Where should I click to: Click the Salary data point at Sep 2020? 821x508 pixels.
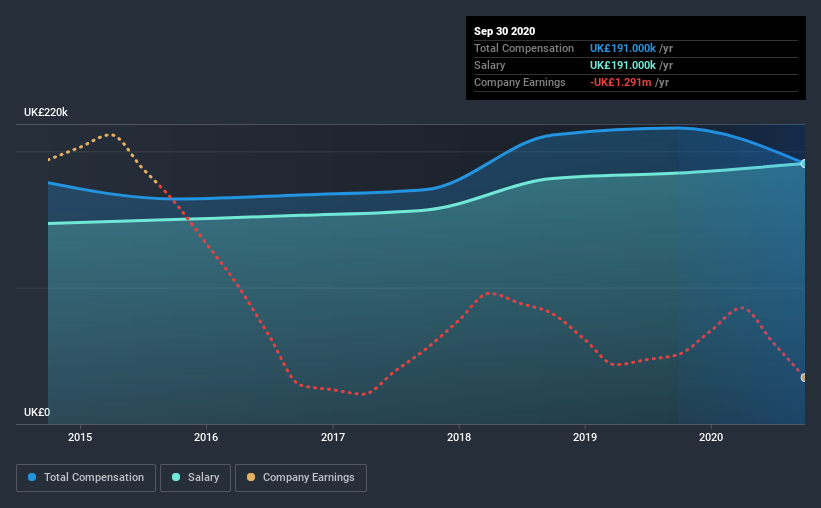coord(803,164)
